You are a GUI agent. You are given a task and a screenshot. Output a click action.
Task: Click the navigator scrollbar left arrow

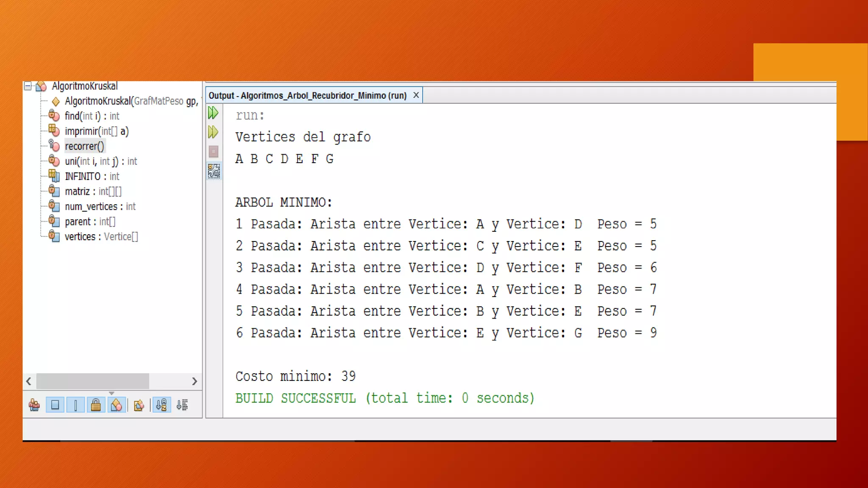(29, 381)
